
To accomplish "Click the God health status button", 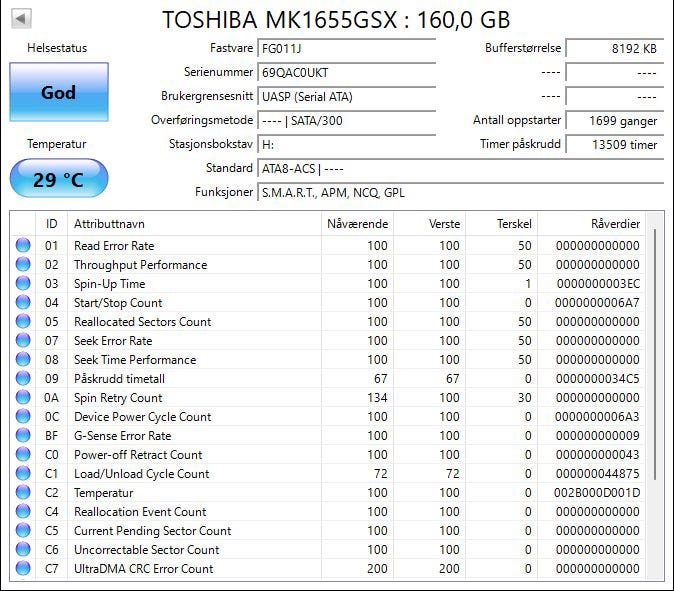I will pyautogui.click(x=59, y=92).
